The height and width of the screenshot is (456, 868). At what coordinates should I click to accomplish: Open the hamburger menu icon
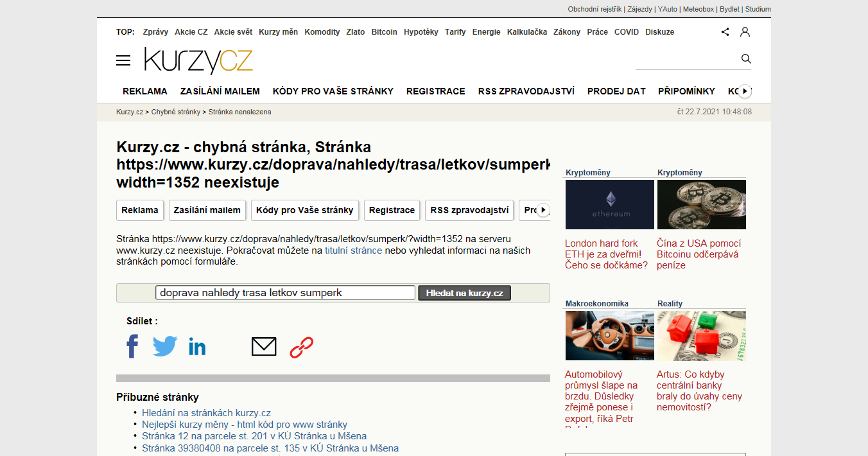point(123,61)
